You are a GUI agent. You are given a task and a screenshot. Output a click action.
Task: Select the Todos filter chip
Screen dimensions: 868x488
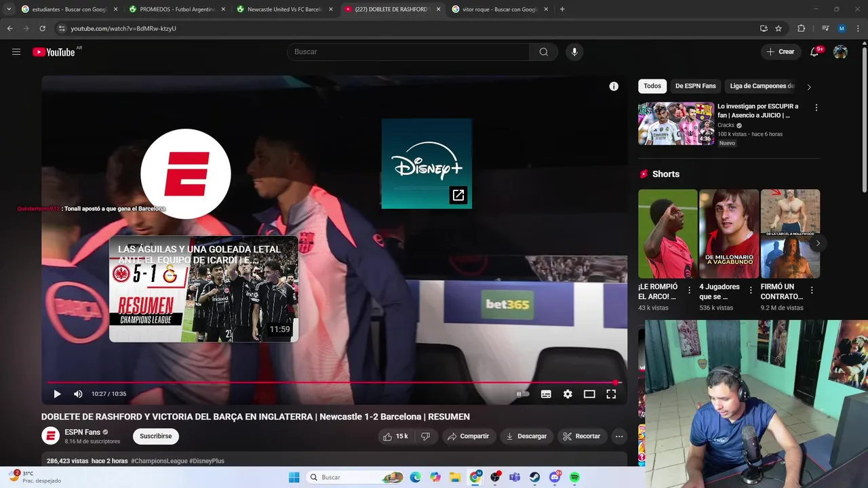tap(652, 86)
